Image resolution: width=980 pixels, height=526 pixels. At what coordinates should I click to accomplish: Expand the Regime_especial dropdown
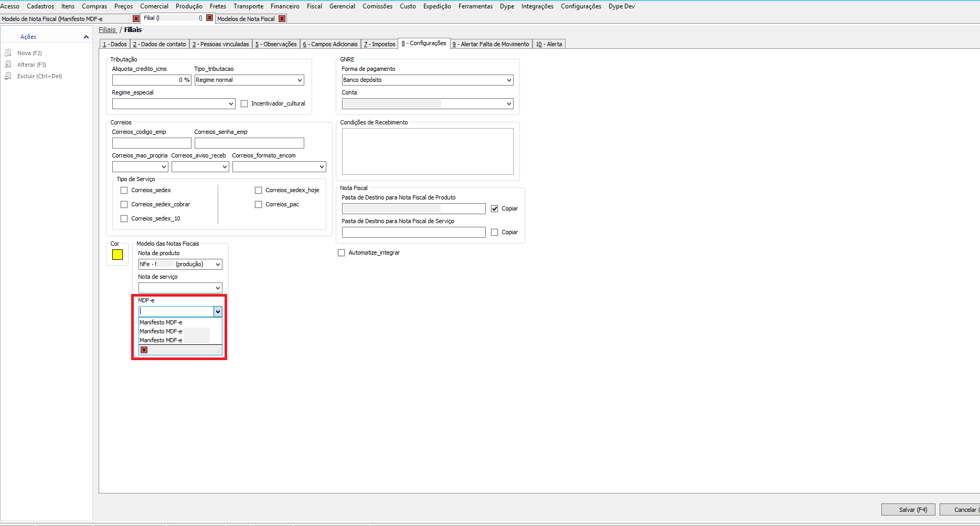[x=231, y=104]
